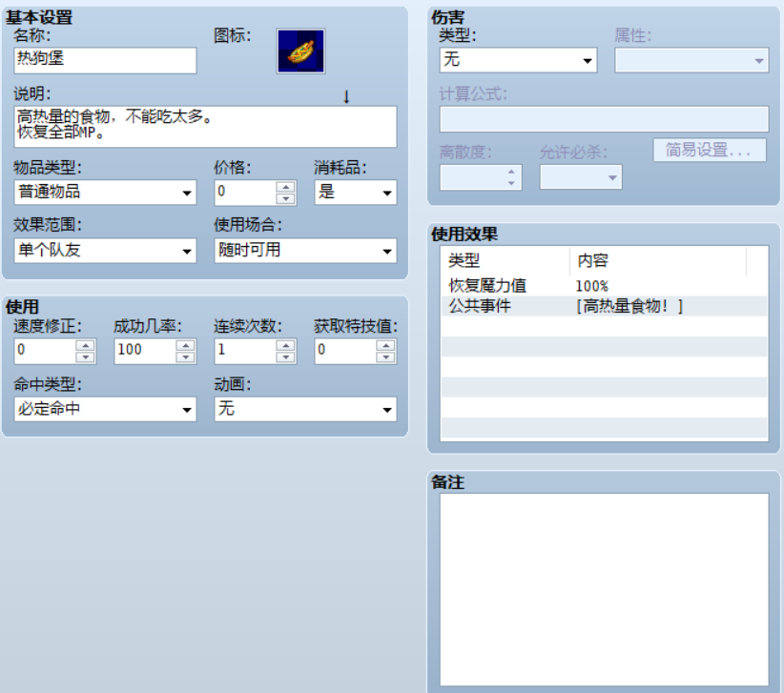
Task: Click the first empty row in 使用效果 list
Action: [x=604, y=326]
